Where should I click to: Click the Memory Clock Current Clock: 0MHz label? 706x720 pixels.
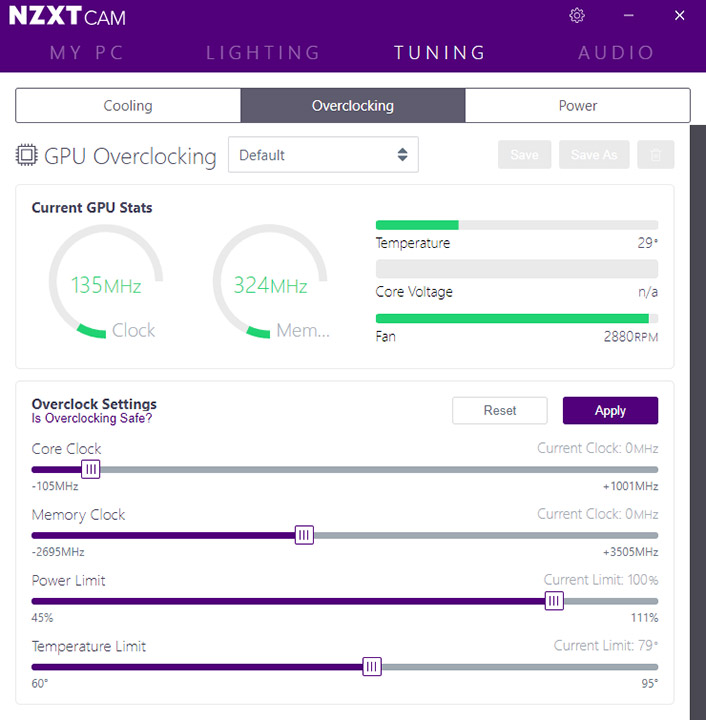point(598,514)
